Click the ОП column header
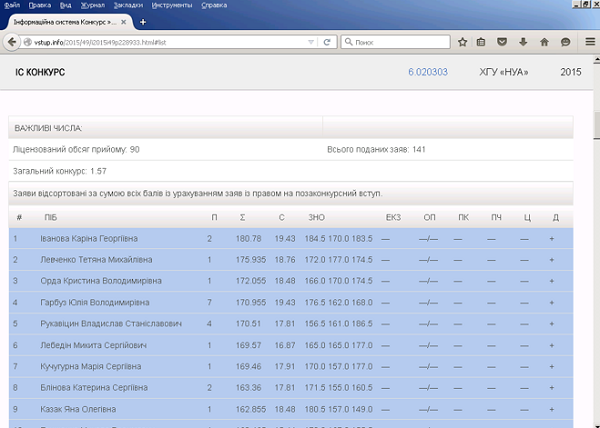This screenshot has height=428, width=600. pyautogui.click(x=429, y=217)
